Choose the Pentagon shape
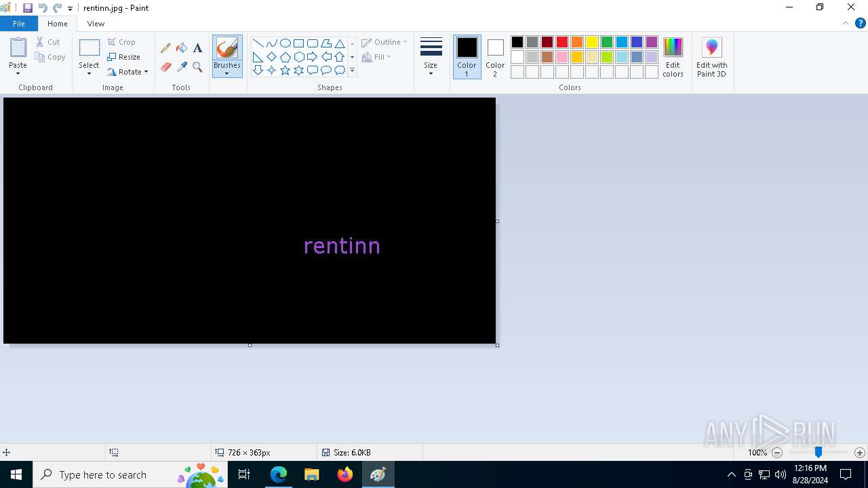This screenshot has height=488, width=868. (x=285, y=57)
